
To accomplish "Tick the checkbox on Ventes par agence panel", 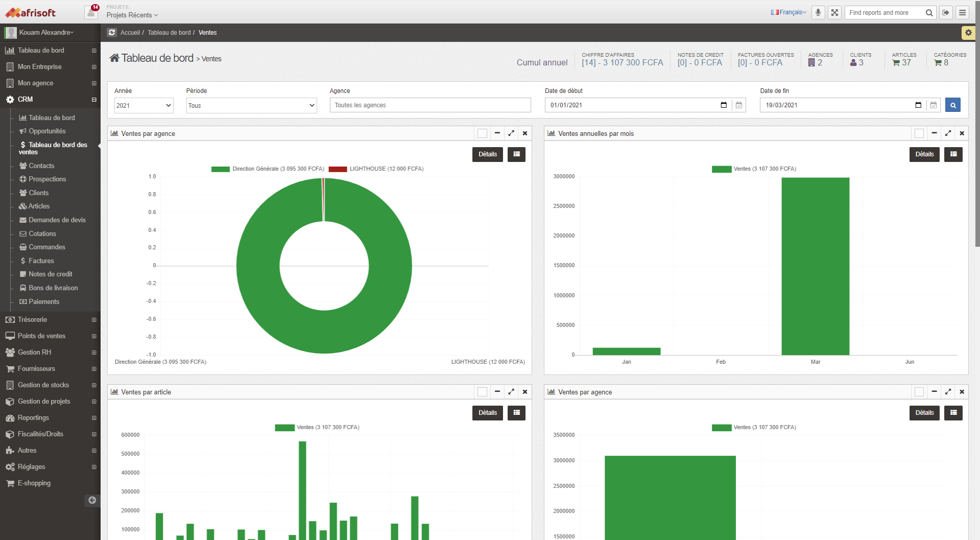I will [482, 133].
